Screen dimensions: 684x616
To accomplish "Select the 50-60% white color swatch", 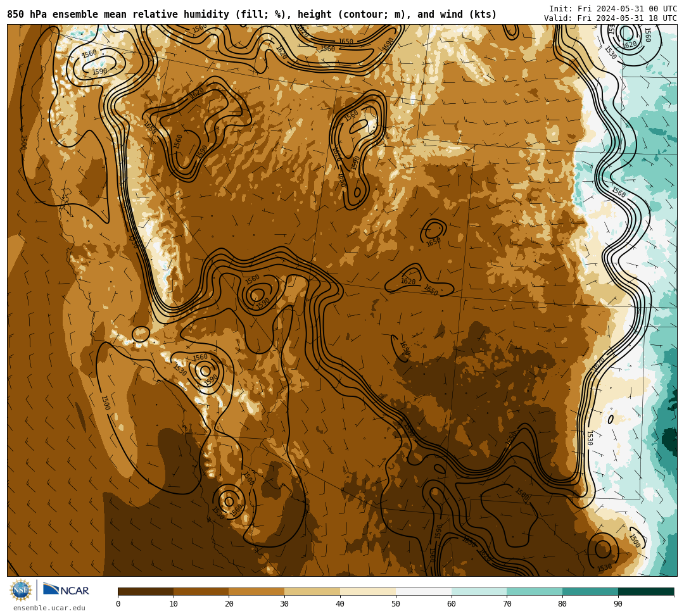I will tap(424, 591).
